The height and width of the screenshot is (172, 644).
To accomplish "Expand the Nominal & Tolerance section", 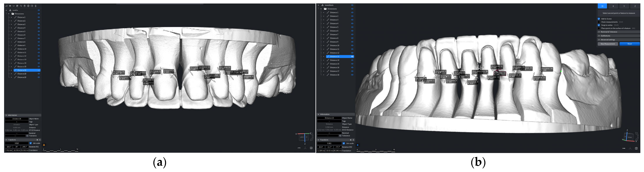I will (x=609, y=32).
